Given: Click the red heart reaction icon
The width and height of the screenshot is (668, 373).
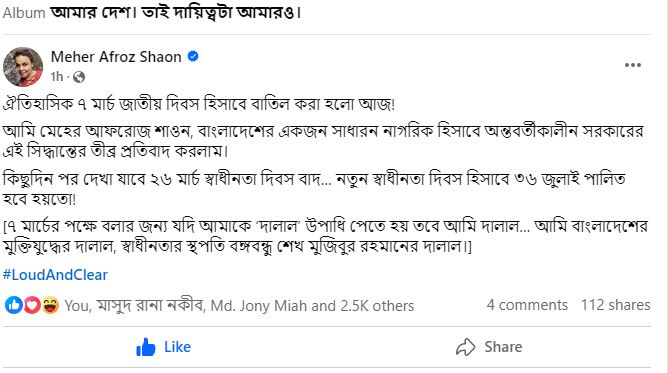Looking at the screenshot, I should [32, 305].
